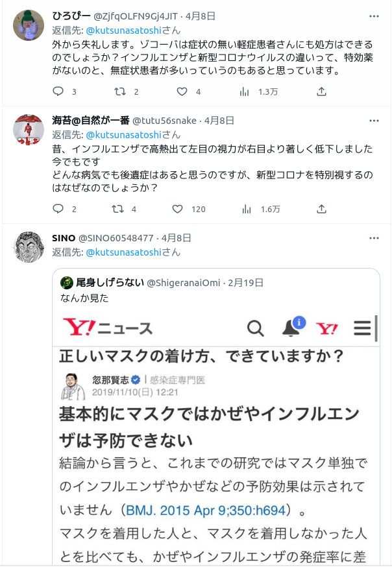Open more options for ひろぴー's tweet

(x=374, y=16)
